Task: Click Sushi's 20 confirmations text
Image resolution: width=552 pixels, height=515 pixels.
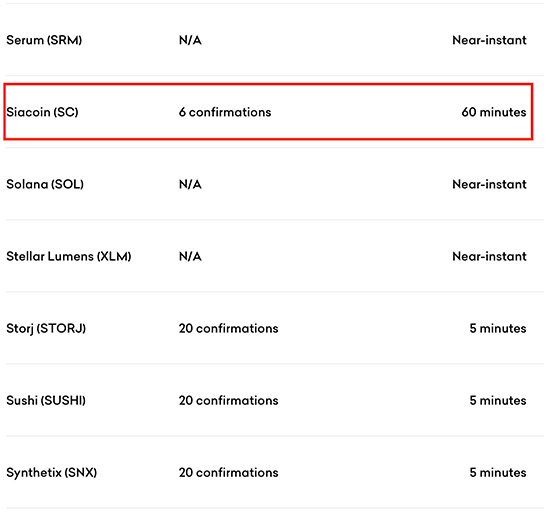Action: pos(228,401)
